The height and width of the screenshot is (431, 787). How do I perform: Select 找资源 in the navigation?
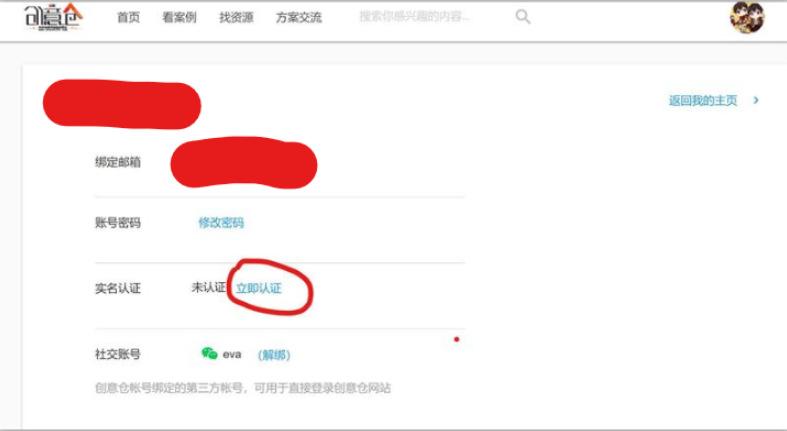coord(236,18)
